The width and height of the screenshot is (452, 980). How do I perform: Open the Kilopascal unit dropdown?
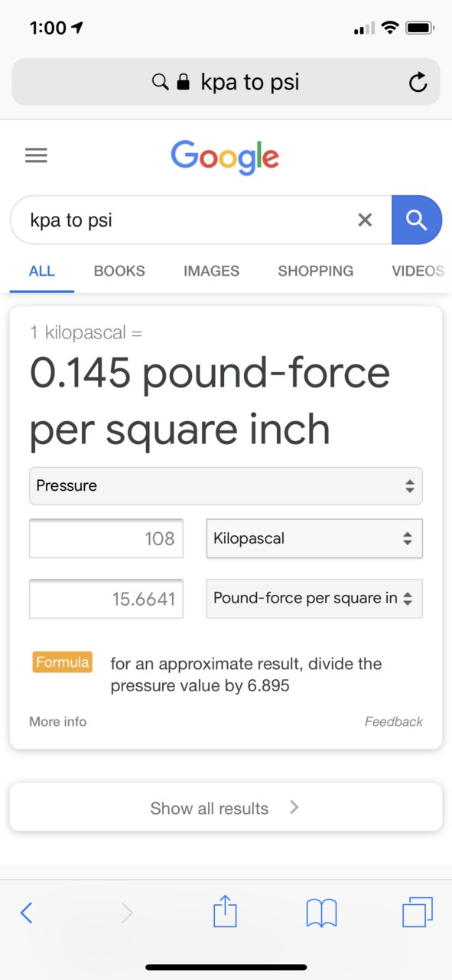pyautogui.click(x=314, y=538)
